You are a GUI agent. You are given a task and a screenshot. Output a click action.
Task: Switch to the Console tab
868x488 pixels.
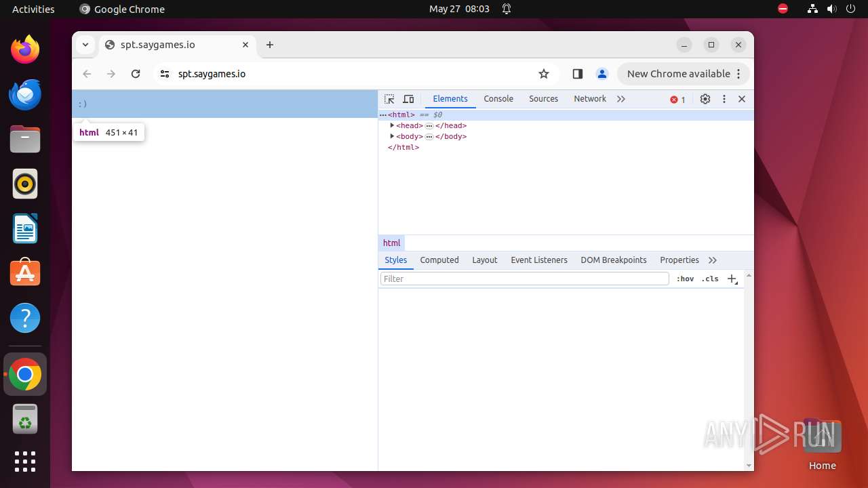[498, 99]
